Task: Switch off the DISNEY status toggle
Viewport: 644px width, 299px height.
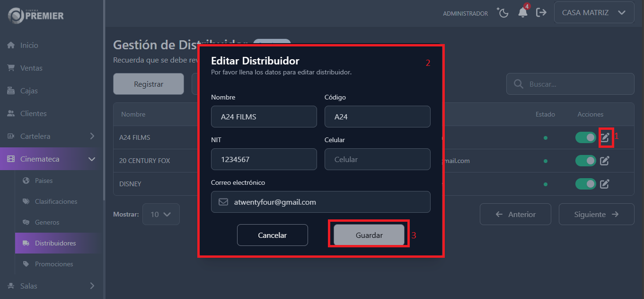Action: (585, 184)
